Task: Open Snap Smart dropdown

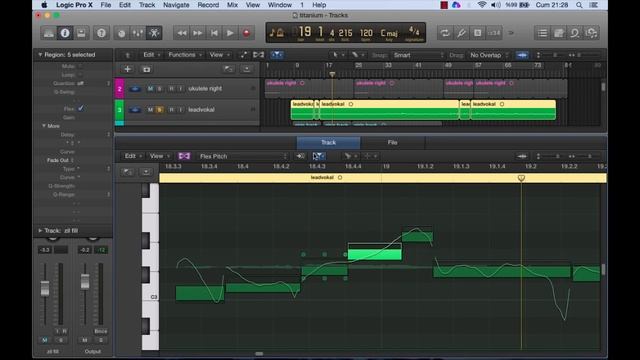Action: [418, 55]
